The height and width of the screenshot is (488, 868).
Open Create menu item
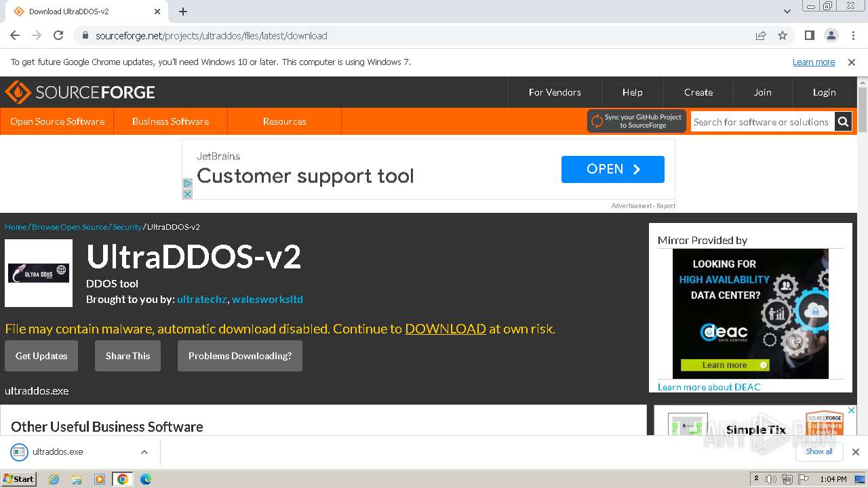point(698,92)
